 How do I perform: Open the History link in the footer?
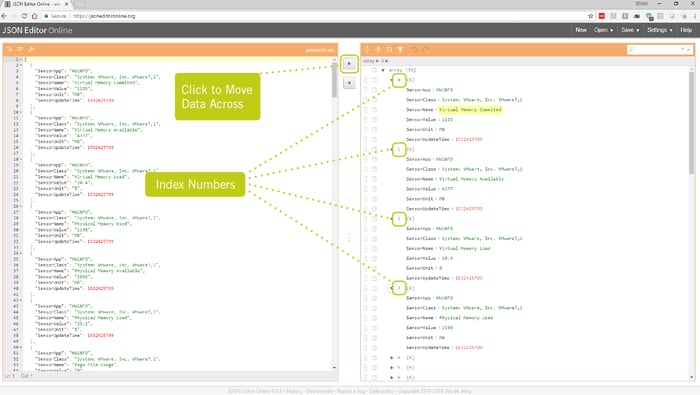point(294,391)
